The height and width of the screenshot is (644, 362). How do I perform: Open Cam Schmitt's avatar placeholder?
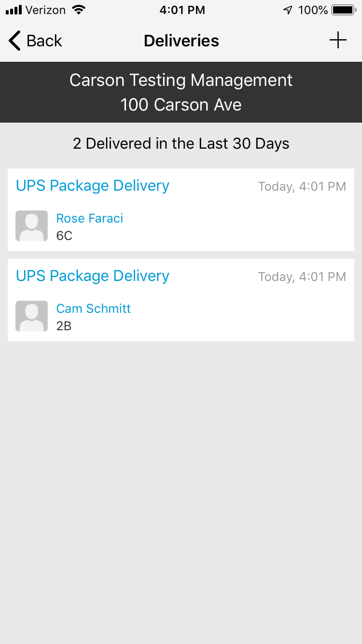click(32, 316)
